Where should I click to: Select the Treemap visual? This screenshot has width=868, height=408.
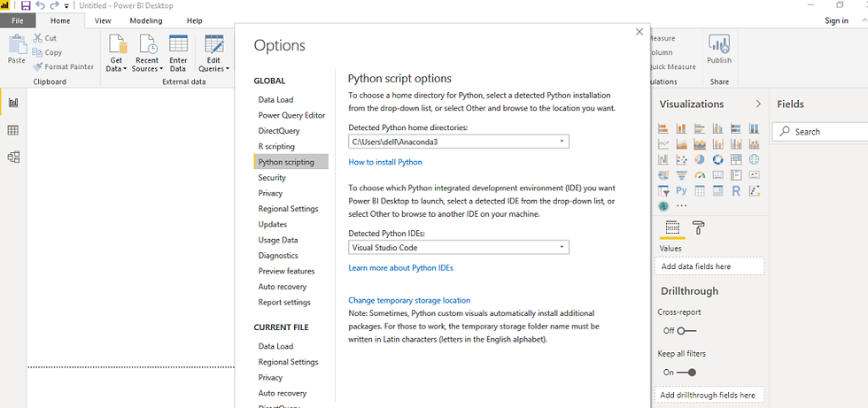(736, 159)
